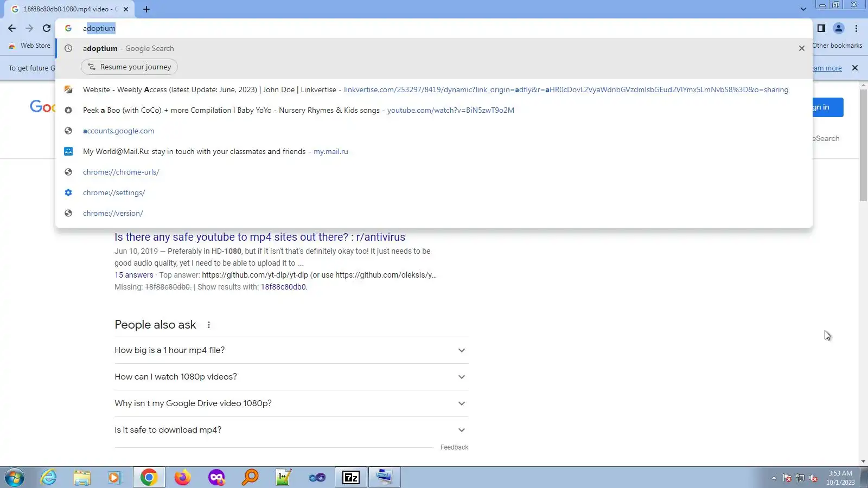Open the Windows Start menu
This screenshot has width=868, height=488.
click(x=15, y=478)
